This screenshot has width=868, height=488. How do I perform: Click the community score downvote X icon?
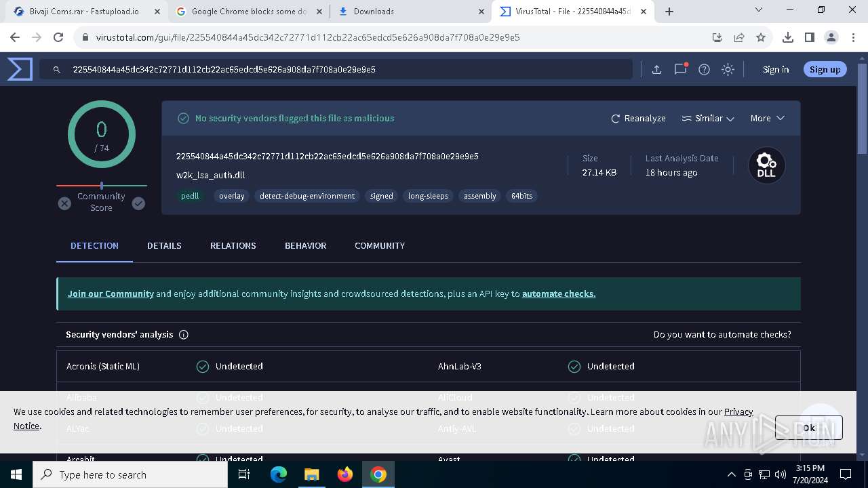click(x=64, y=203)
